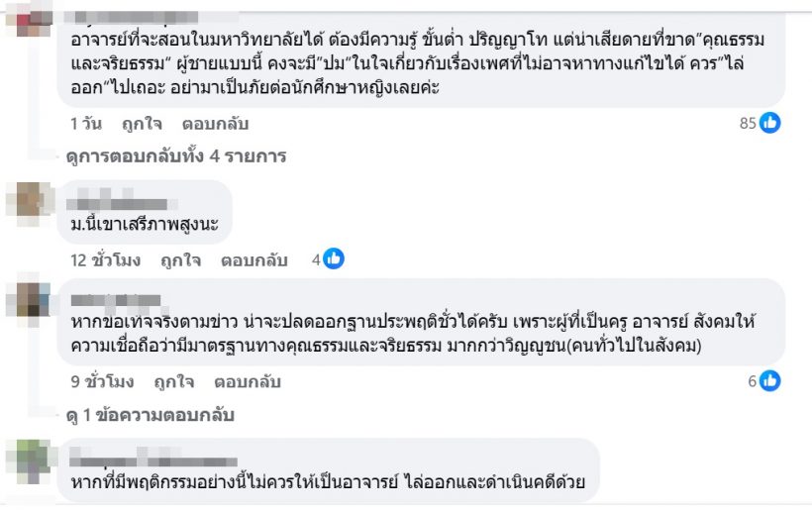
Task: Click the blue like reaction icon beside 85
Action: [x=770, y=124]
